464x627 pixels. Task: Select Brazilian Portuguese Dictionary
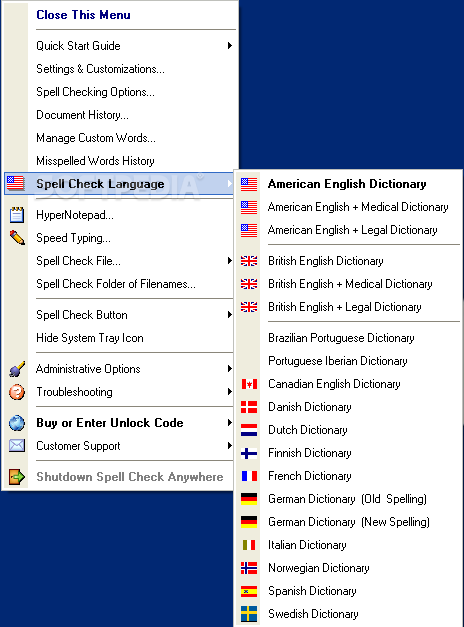[x=341, y=338]
